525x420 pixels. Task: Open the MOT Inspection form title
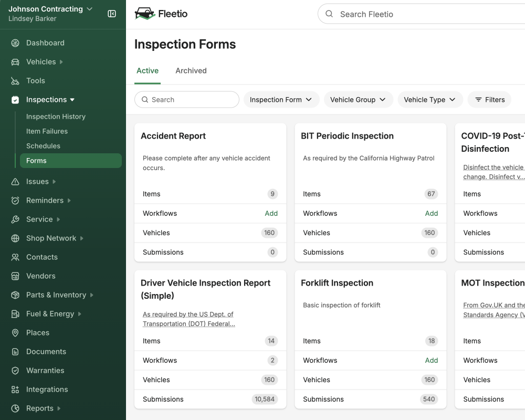[x=493, y=283]
